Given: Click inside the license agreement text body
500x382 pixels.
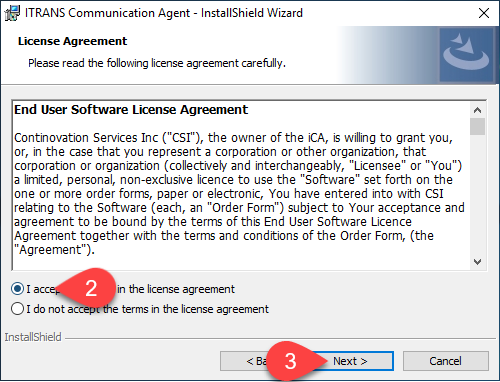Looking at the screenshot, I should 239,194.
